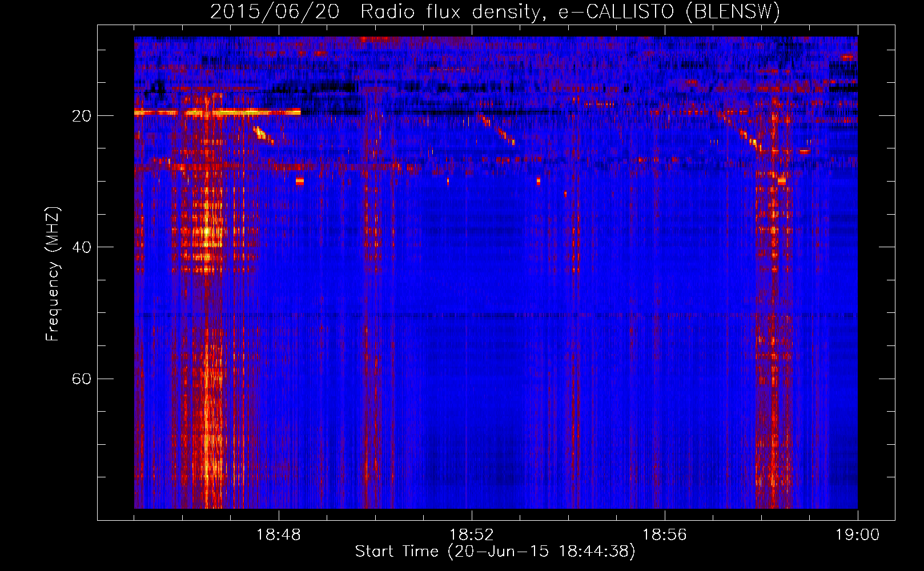Screen dimensions: 924x571
Task: Click the "Frequency (MHZ)" axis label
Action: click(53, 274)
